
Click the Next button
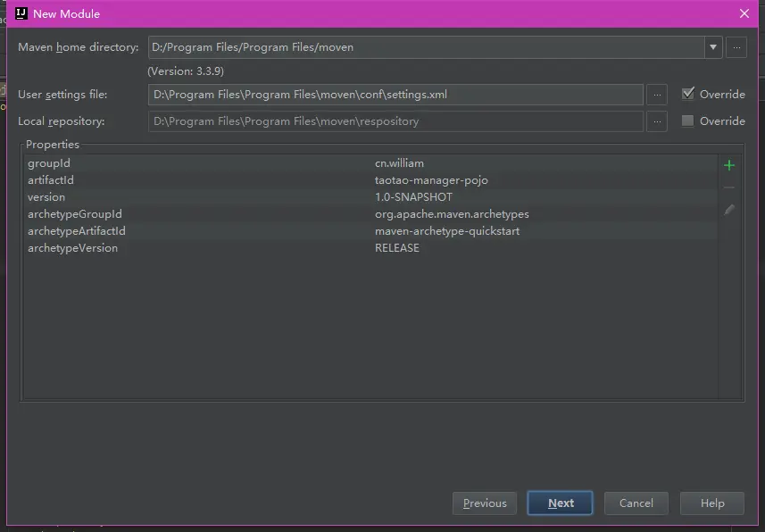(x=560, y=503)
